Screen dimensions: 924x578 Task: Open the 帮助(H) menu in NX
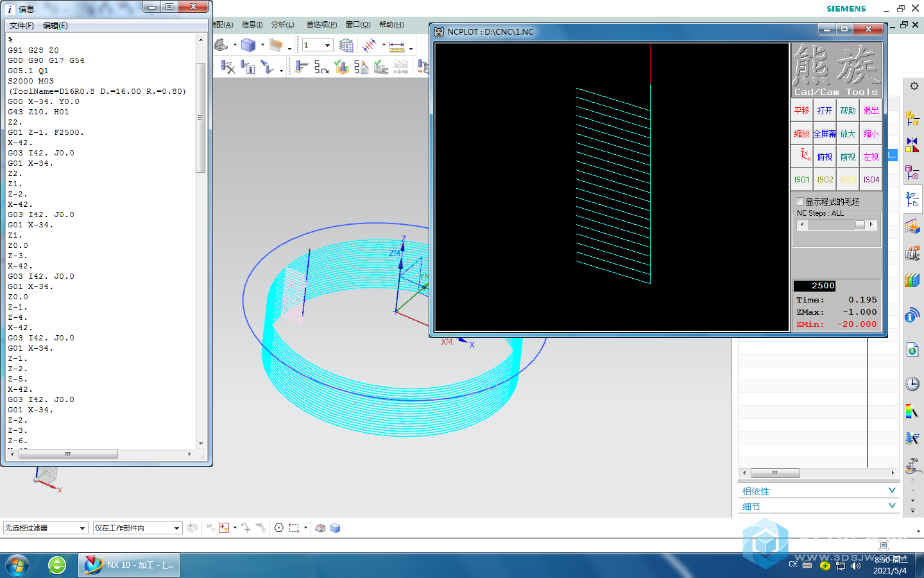point(391,24)
